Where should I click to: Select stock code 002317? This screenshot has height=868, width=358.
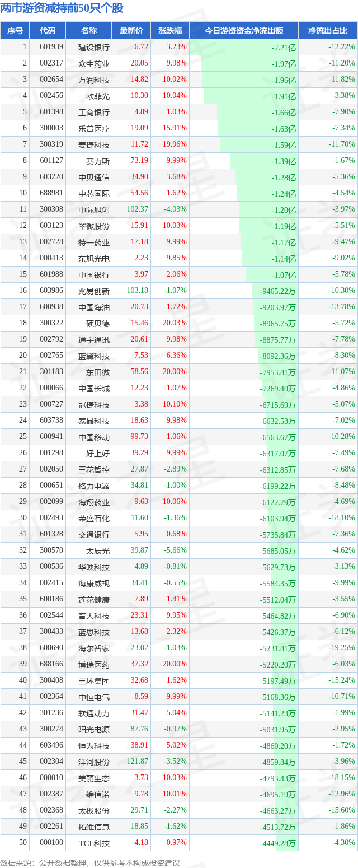(x=51, y=64)
